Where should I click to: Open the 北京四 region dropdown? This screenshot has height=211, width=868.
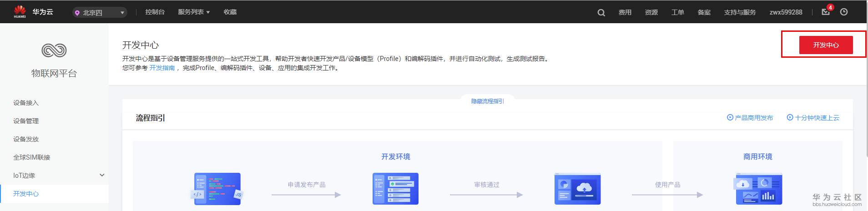(99, 13)
